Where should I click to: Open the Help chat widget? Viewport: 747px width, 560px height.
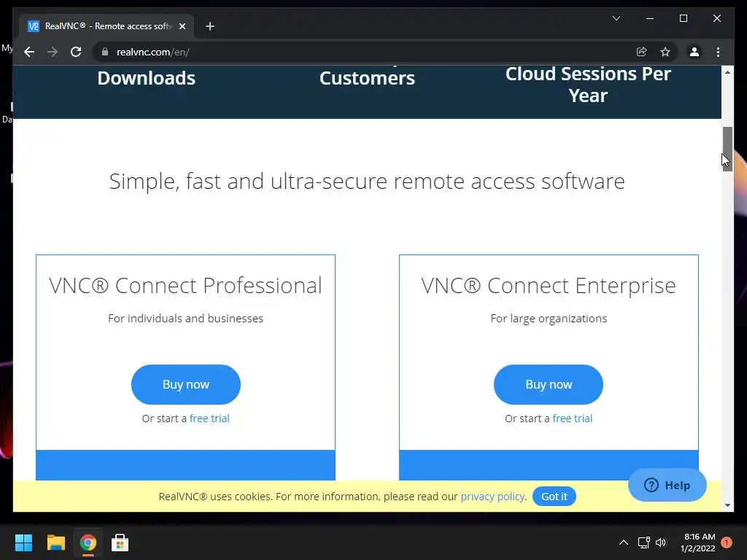click(x=667, y=485)
